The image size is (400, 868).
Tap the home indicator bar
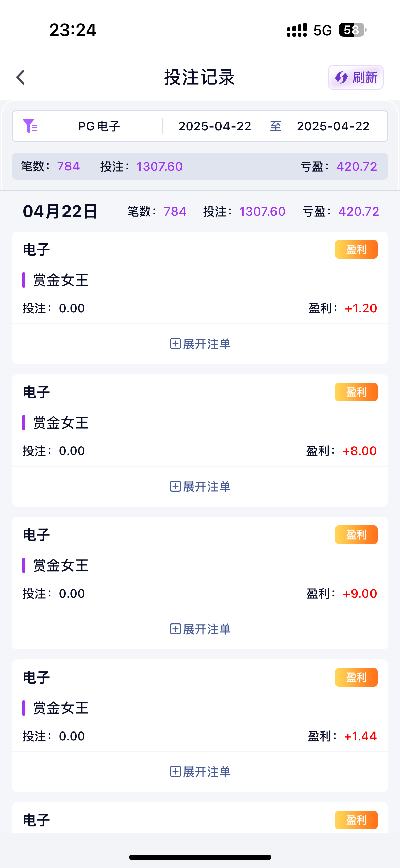click(200, 857)
